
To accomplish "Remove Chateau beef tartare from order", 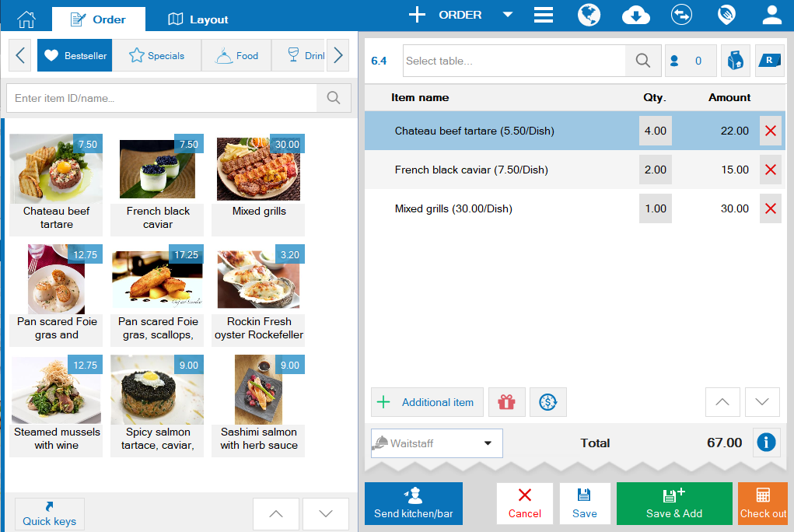I will [771, 131].
